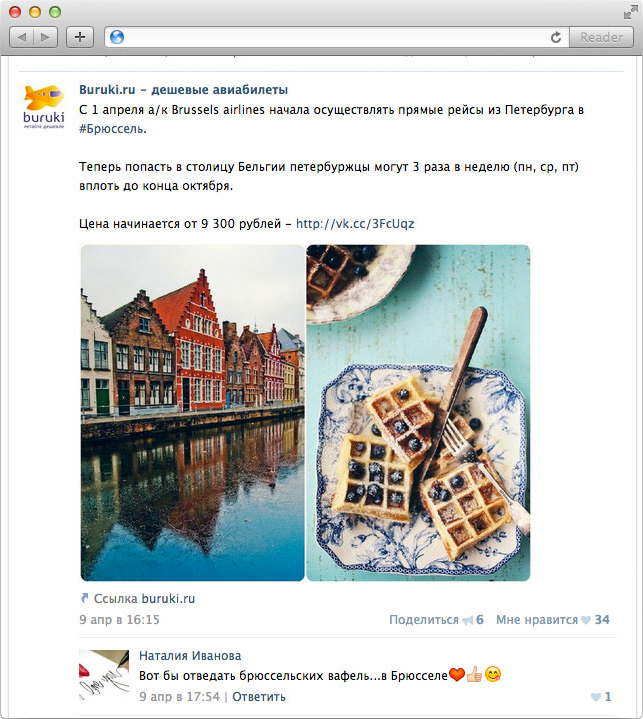Open the Belgian waffles photo

(x=418, y=412)
